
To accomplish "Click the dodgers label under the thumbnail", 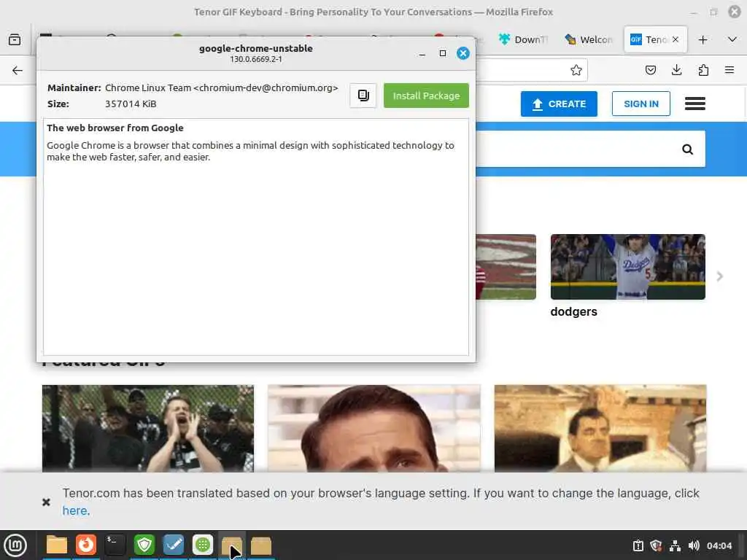I will [573, 312].
